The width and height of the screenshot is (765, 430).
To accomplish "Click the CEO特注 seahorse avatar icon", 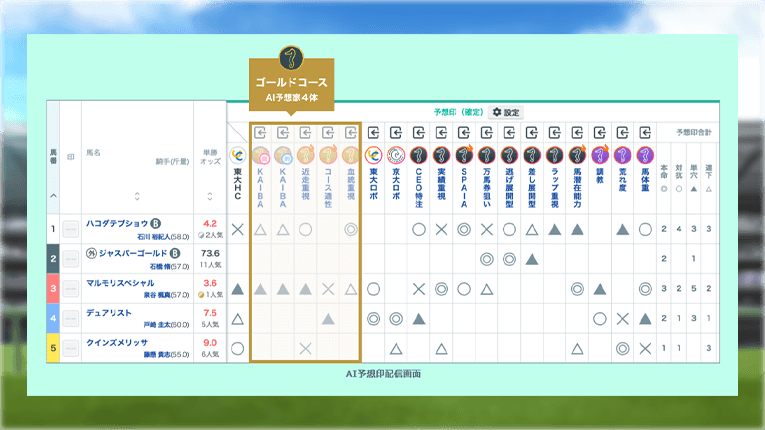I will pos(419,155).
